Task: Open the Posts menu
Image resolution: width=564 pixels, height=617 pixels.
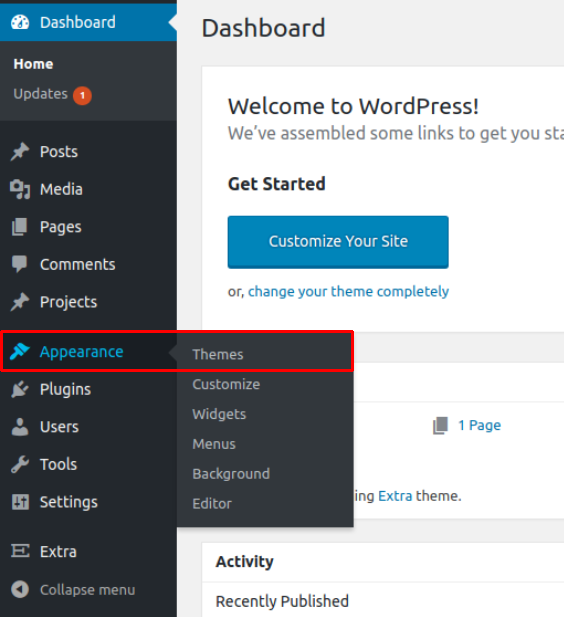Action: 88,151
